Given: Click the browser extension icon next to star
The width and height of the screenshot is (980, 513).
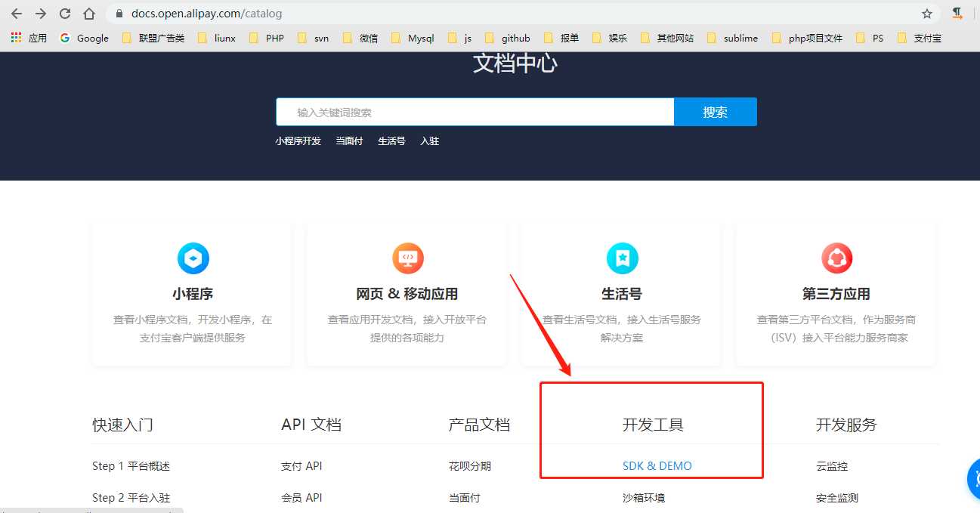Looking at the screenshot, I should click(x=957, y=13).
